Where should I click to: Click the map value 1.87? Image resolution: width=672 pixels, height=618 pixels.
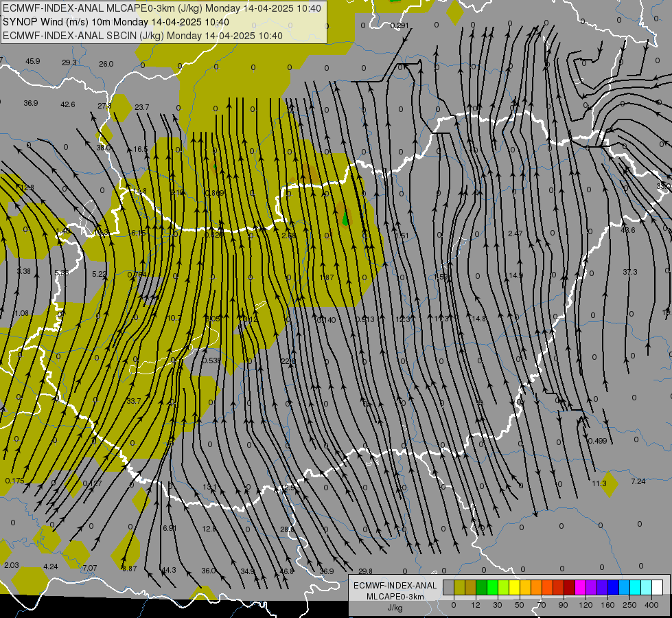[x=327, y=277]
